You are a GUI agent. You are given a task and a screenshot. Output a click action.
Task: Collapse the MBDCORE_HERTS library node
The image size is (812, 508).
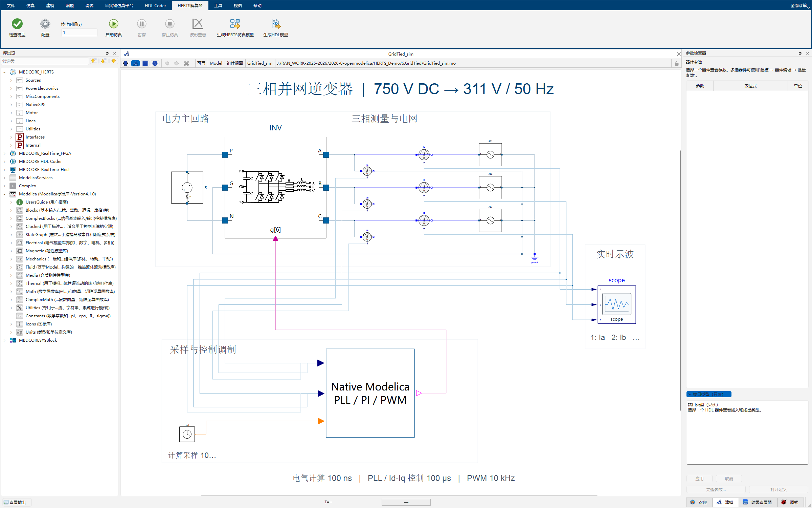tap(4, 72)
